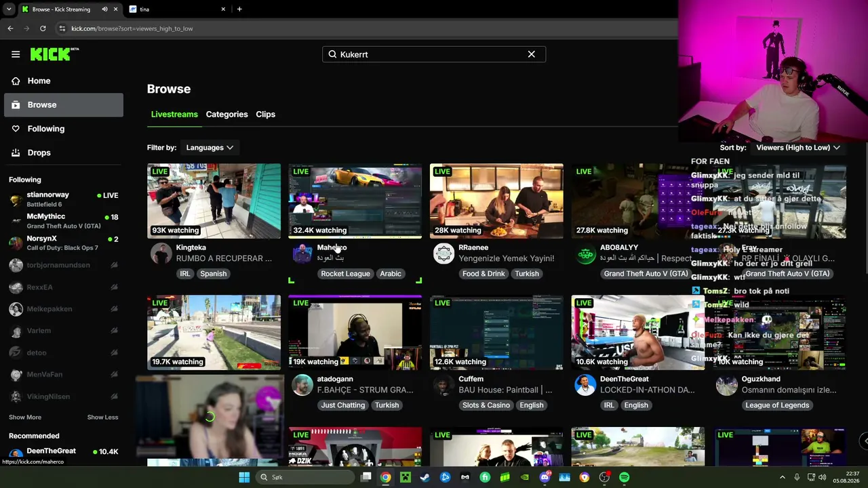Click RRaenee channel avatar

pos(443,253)
